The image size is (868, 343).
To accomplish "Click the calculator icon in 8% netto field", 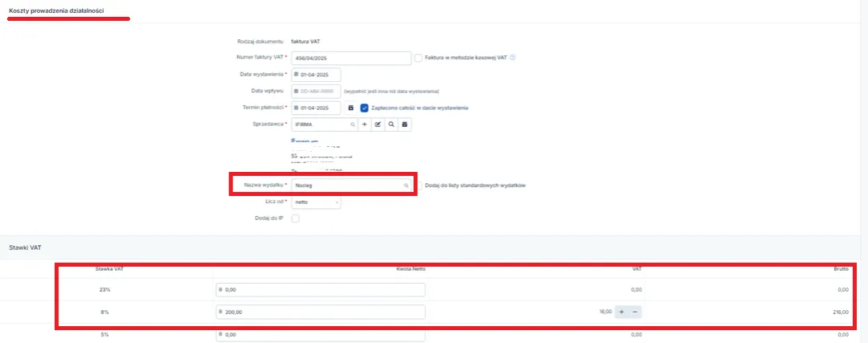I will pyautogui.click(x=221, y=312).
